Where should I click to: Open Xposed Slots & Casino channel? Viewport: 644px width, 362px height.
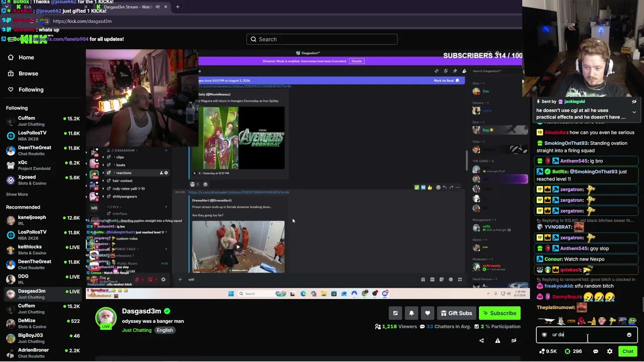pyautogui.click(x=43, y=180)
